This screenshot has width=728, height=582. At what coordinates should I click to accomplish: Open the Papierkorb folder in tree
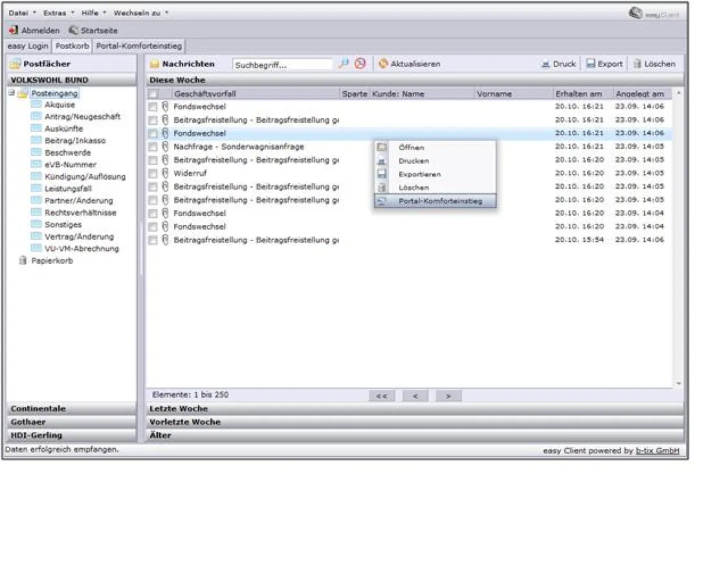52,261
